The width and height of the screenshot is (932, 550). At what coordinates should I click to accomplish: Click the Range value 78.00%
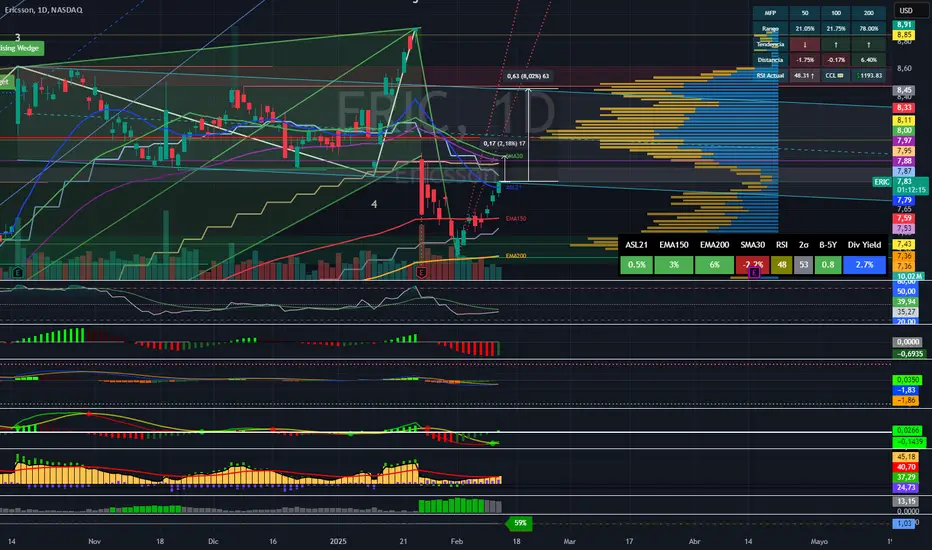(868, 29)
